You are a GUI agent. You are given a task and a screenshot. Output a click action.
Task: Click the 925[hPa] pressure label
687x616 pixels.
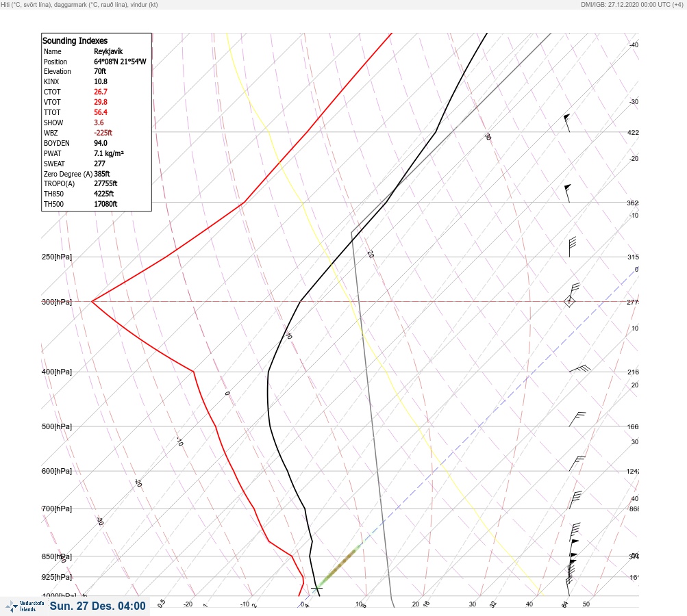(57, 577)
